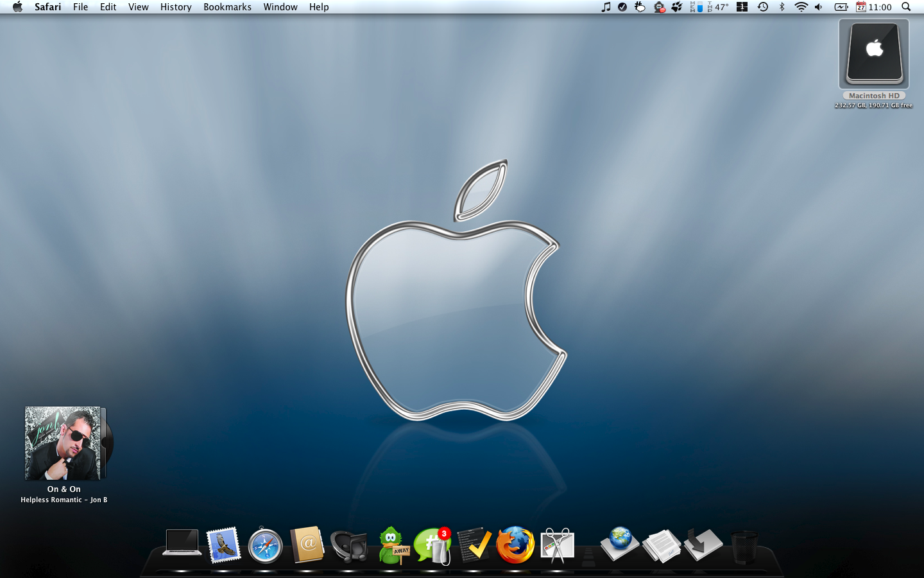Toggle Bluetooth menu bar icon
Viewport: 924px width, 578px height.
point(782,7)
